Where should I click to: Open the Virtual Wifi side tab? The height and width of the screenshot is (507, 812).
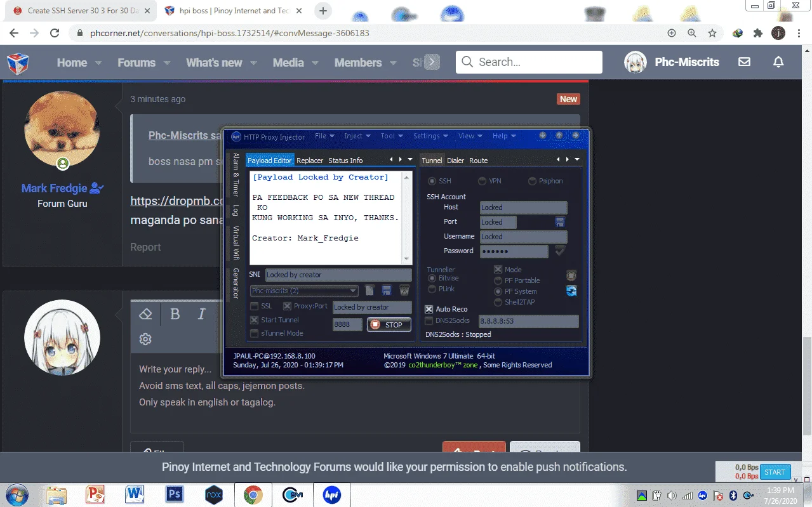click(x=236, y=244)
